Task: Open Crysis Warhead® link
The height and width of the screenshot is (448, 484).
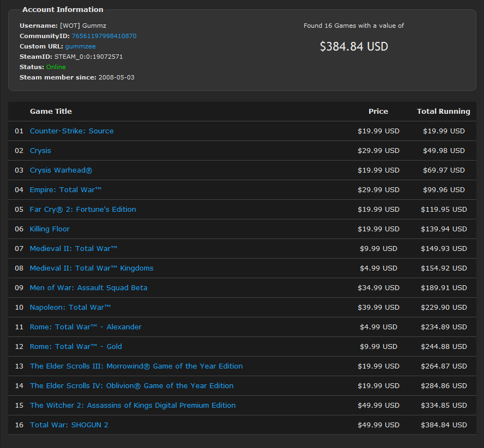Action: 60,170
